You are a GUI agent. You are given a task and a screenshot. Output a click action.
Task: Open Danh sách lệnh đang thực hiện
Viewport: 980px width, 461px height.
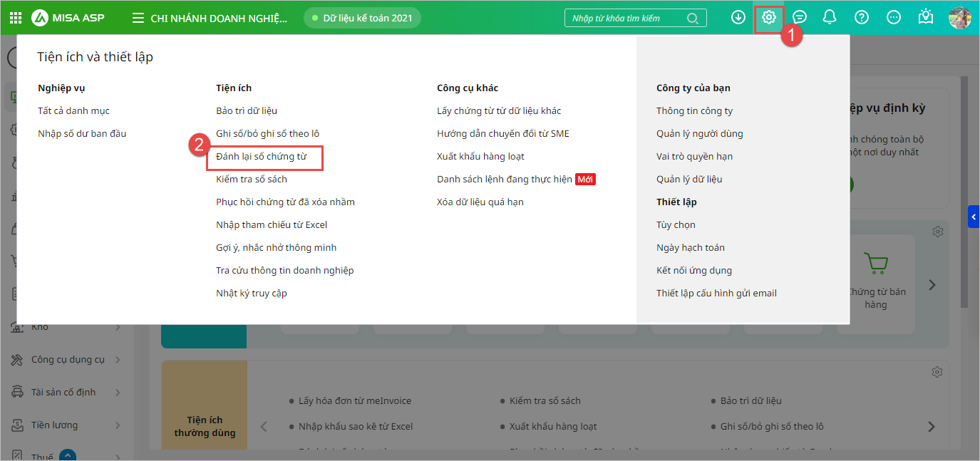click(x=505, y=180)
